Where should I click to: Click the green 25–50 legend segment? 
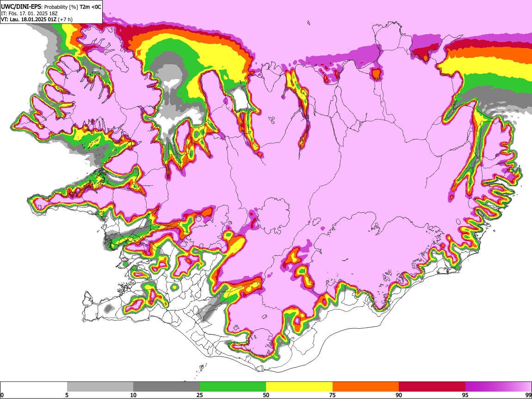click(233, 387)
